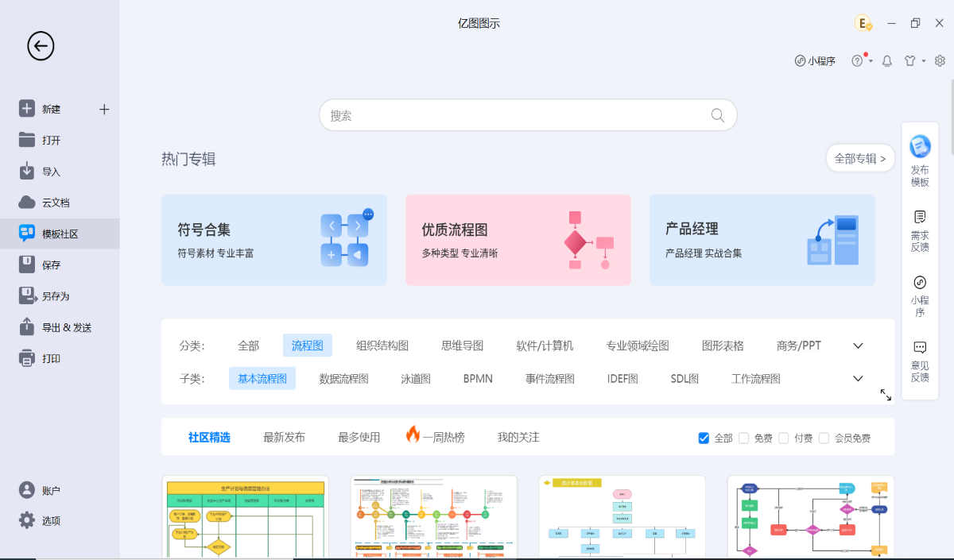
Task: Open the 小程序 link in top toolbar
Action: [815, 60]
